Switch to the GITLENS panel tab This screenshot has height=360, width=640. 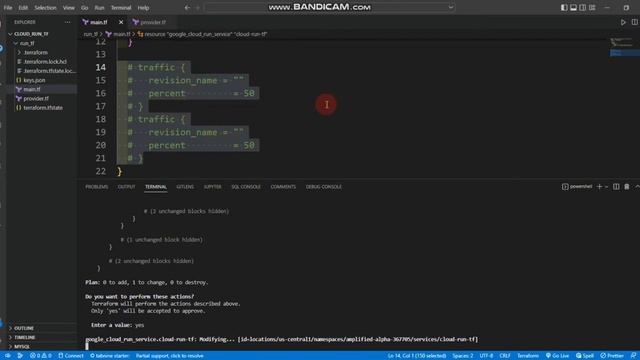(185, 187)
